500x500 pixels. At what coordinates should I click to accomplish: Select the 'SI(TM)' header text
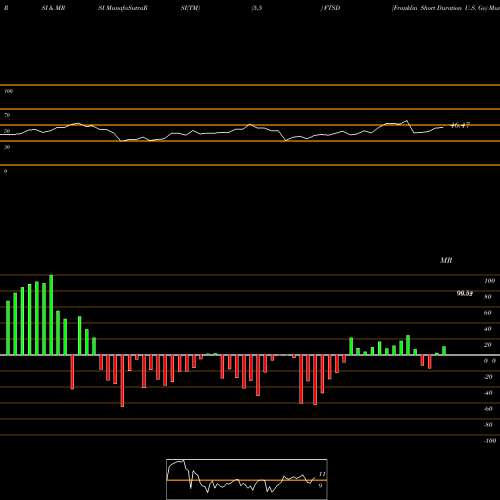[190, 8]
